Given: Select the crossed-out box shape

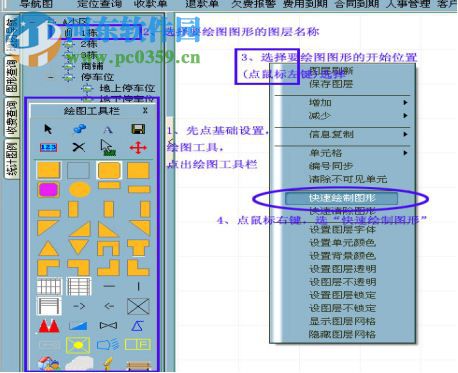Looking at the screenshot, I should [x=138, y=306].
